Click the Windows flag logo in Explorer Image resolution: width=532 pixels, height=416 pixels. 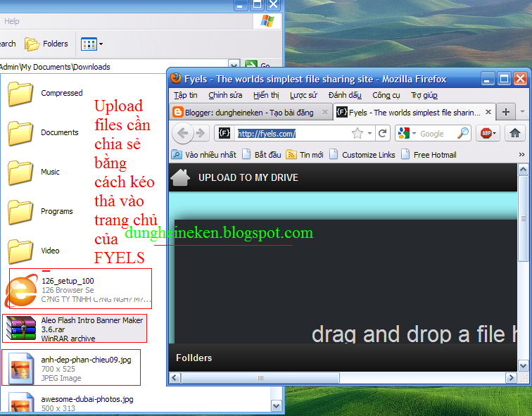[267, 21]
